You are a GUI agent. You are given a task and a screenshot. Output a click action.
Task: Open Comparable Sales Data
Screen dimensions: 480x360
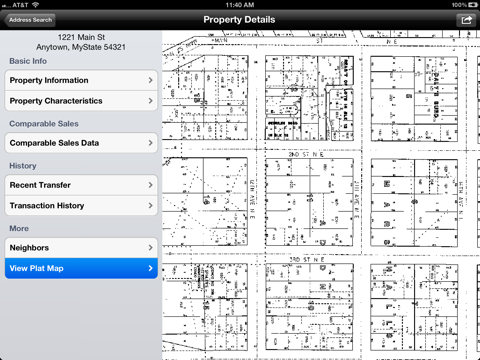click(x=81, y=143)
